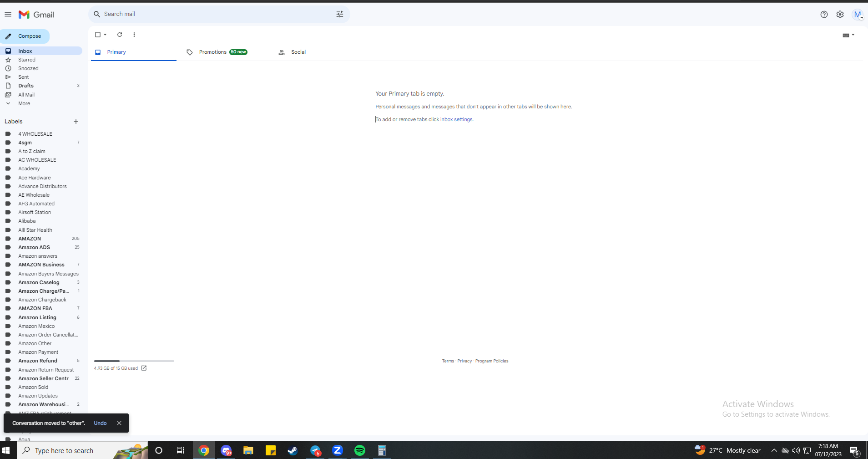
Task: Open Sticky Notes from the taskbar
Action: click(x=271, y=450)
